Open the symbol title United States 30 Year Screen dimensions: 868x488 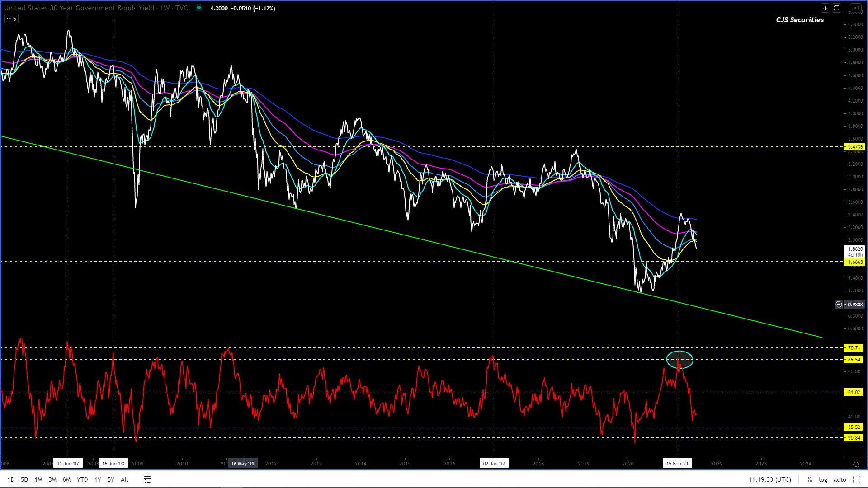tap(79, 8)
